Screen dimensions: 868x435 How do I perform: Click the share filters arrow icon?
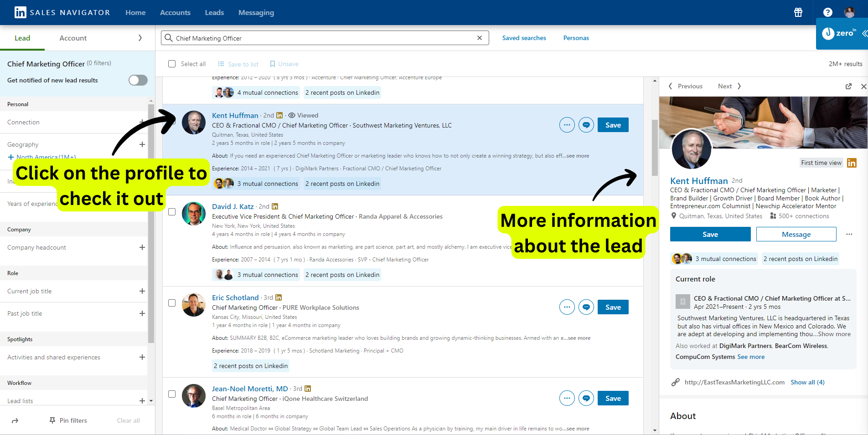[x=15, y=420]
